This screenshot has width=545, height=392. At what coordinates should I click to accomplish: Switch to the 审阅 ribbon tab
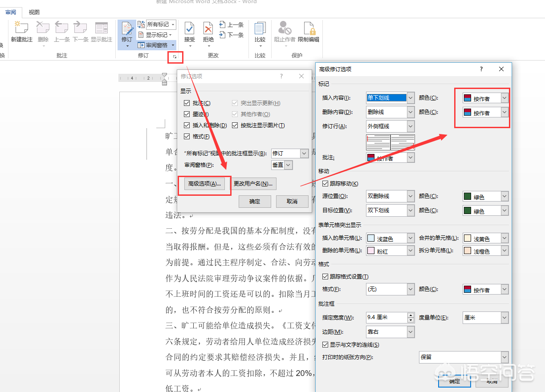(11, 12)
